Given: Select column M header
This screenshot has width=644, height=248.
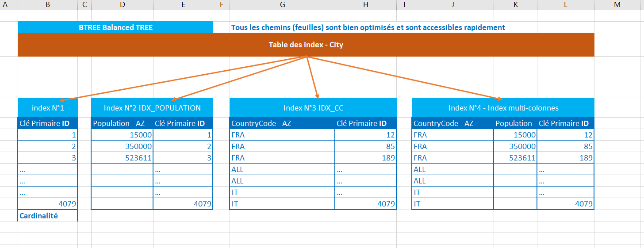Looking at the screenshot, I should tap(618, 5).
